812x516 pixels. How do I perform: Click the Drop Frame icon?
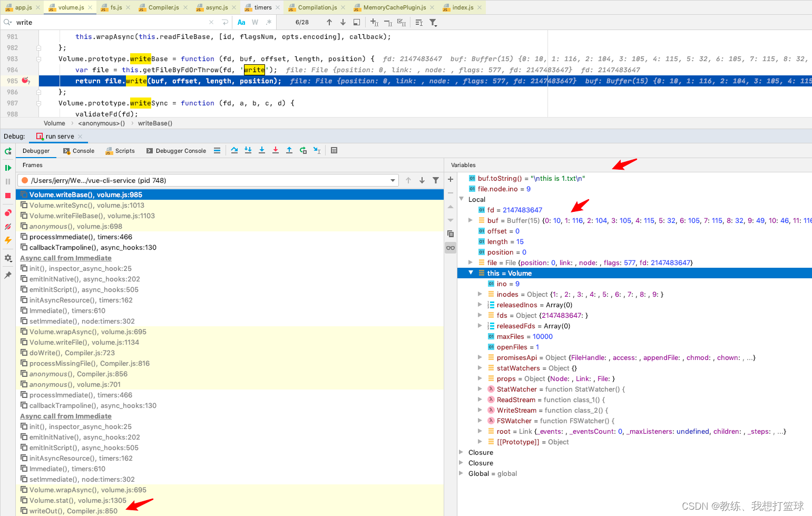[303, 151]
